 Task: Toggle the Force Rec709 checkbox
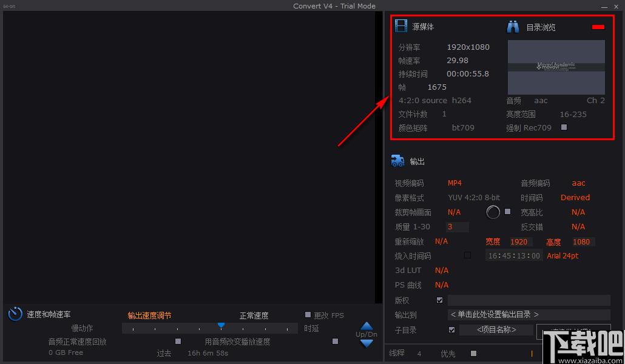(x=564, y=127)
